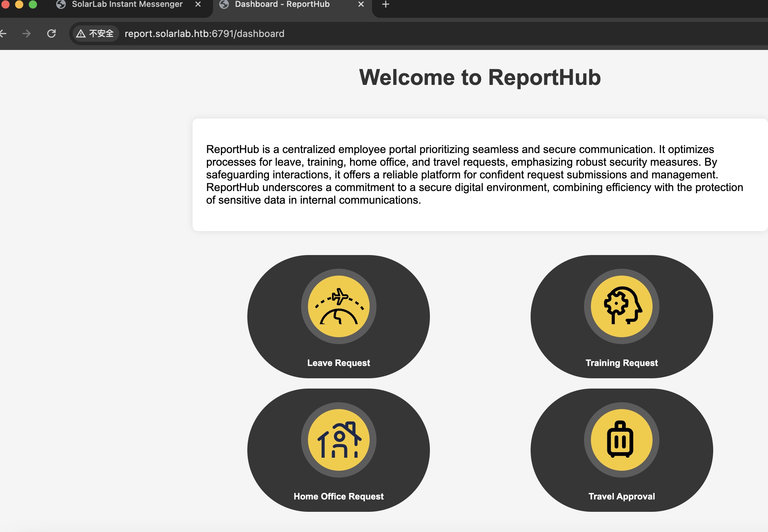Open the Travel Approval text label
Screen dimensions: 768x532
(621, 496)
